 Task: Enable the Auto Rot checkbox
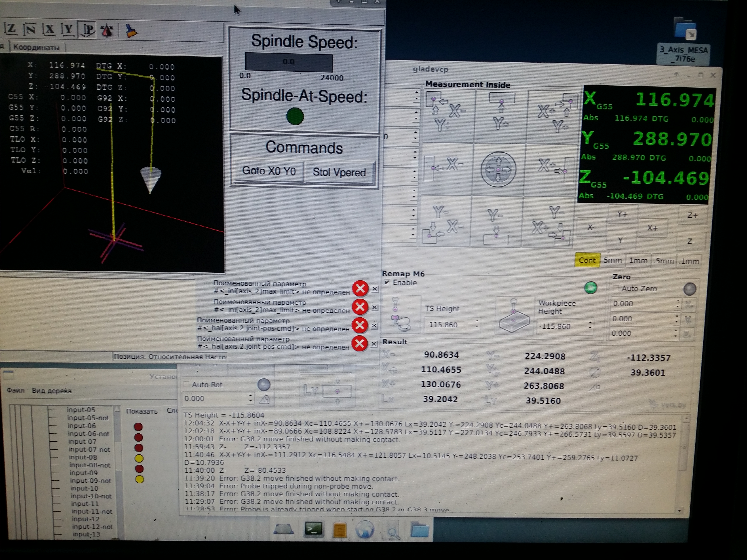[x=186, y=385]
